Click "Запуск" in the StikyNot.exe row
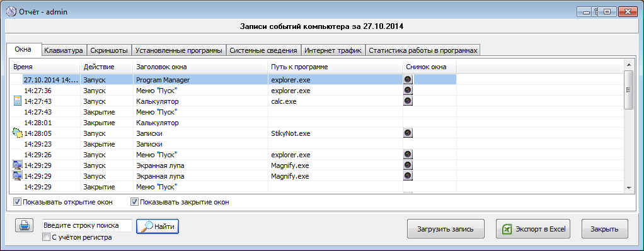Viewport: 644px width, 251px height. pyautogui.click(x=95, y=133)
